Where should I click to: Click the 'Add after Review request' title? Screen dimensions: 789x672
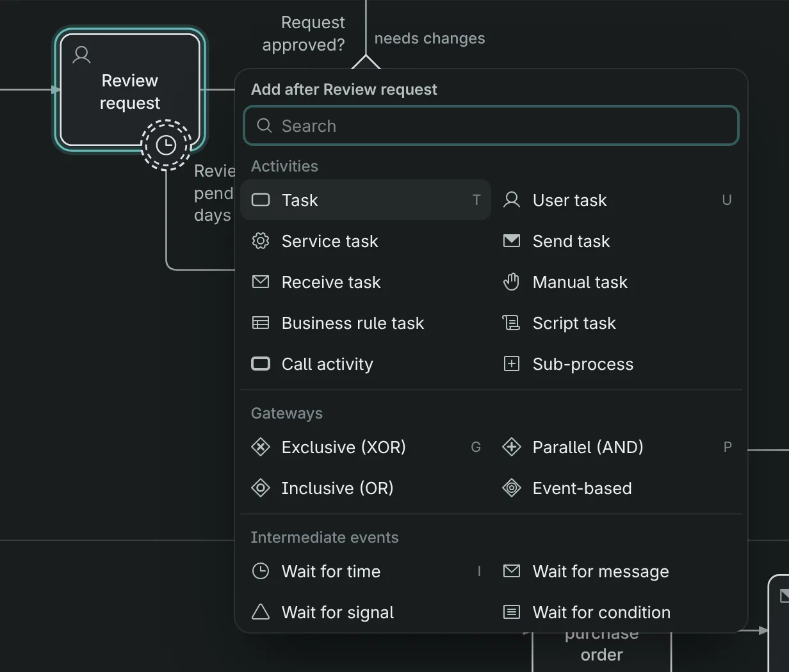tap(344, 89)
